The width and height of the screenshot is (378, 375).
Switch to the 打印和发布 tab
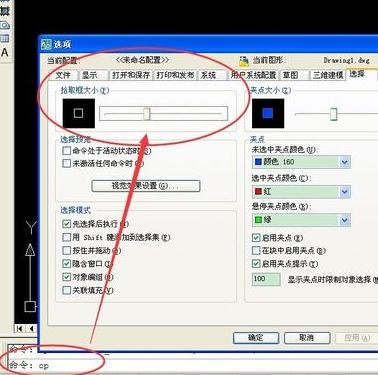point(175,75)
